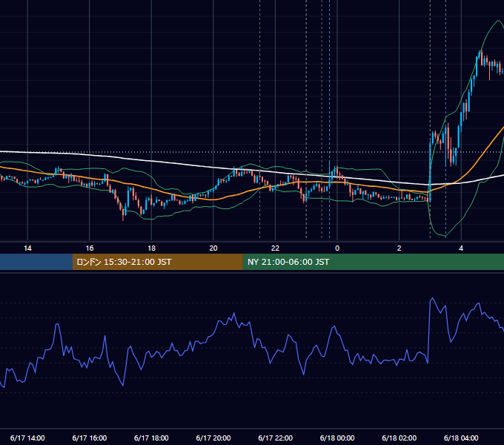Click the highest candlestick after the 4 o'clock gridline
Viewport: 504px width, 445px height.
point(482,57)
